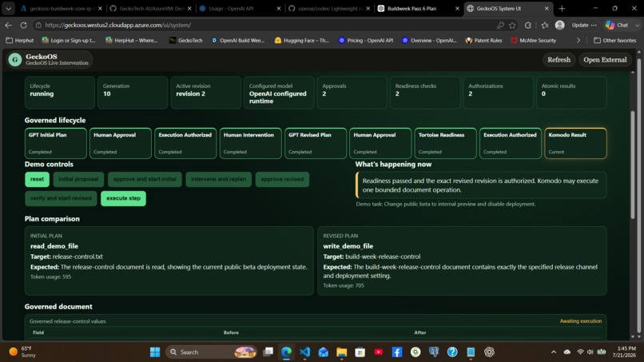The width and height of the screenshot is (644, 362).
Task: Click the Wi-Fi network tray icon
Action: tap(580, 352)
